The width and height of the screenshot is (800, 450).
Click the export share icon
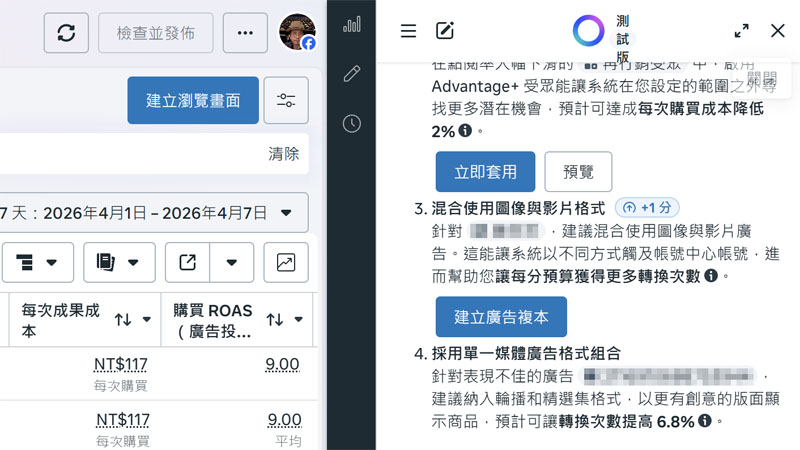(x=187, y=262)
